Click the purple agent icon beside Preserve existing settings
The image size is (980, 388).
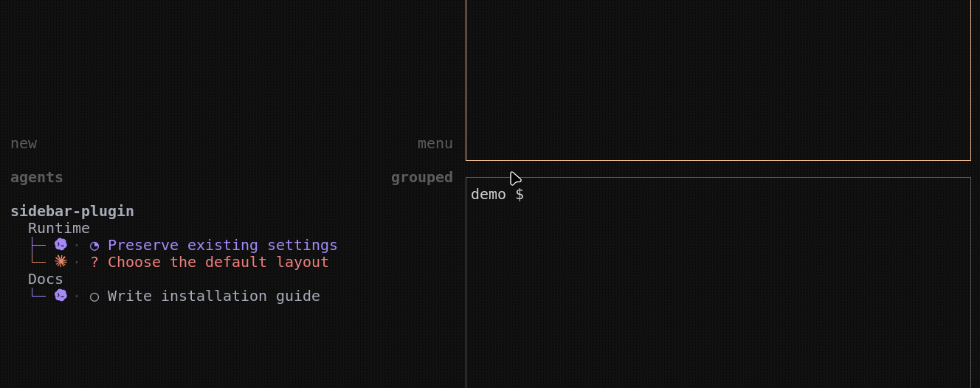click(61, 245)
